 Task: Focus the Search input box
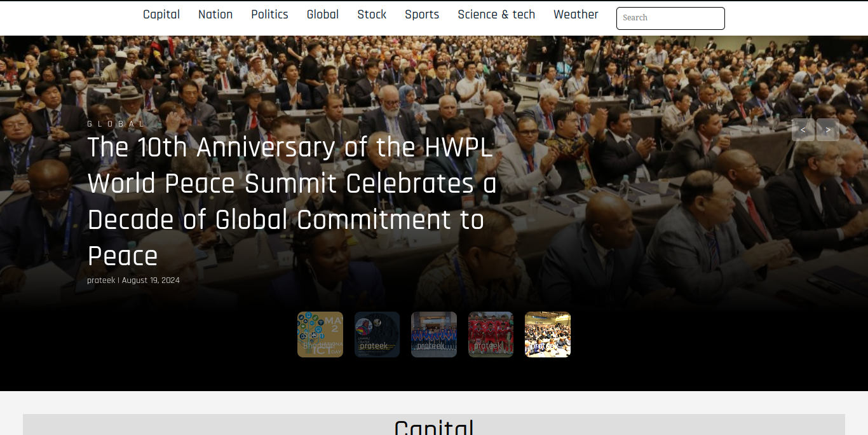670,18
